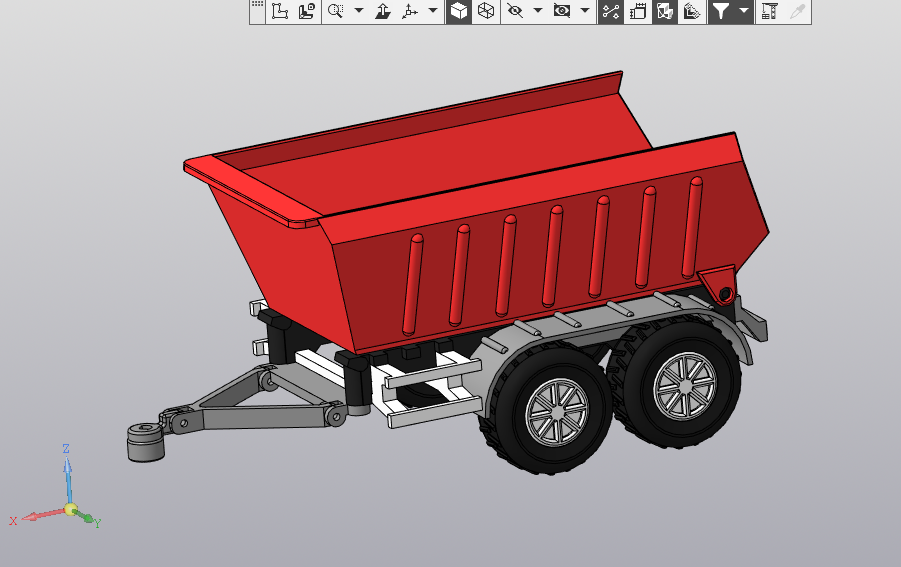This screenshot has width=901, height=567.
Task: Click the layered drawing triangle icon
Action: [x=692, y=11]
